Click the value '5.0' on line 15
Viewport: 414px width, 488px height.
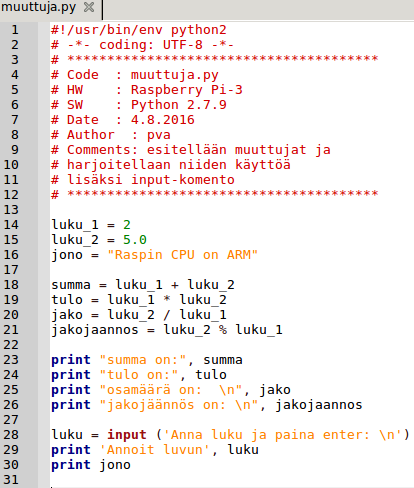tap(135, 240)
